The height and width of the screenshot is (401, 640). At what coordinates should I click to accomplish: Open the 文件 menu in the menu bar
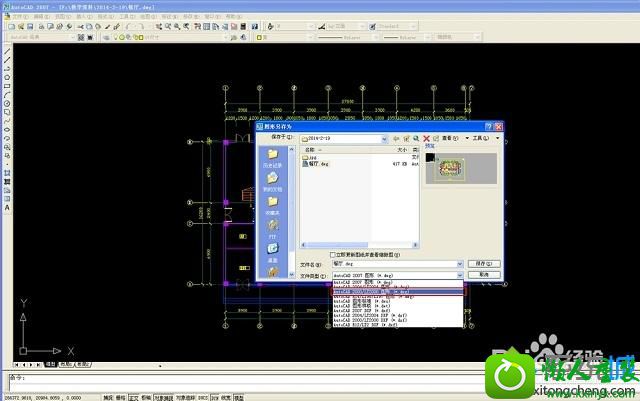coord(20,16)
